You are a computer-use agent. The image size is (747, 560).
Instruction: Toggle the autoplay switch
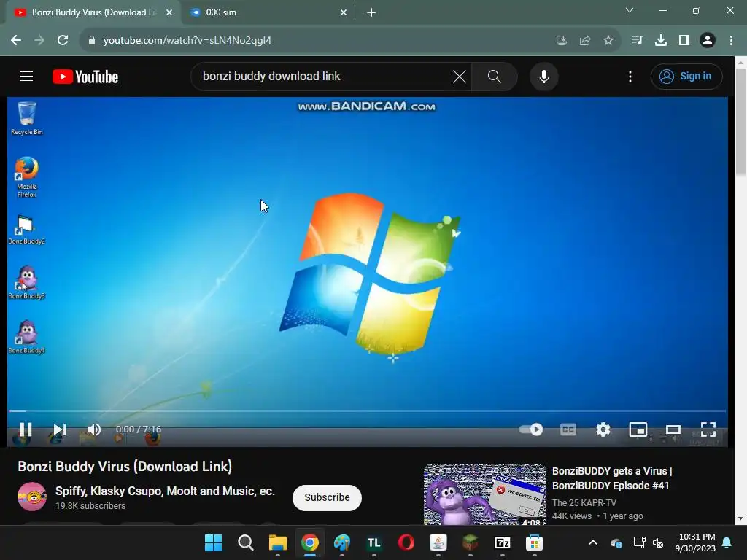pyautogui.click(x=531, y=429)
